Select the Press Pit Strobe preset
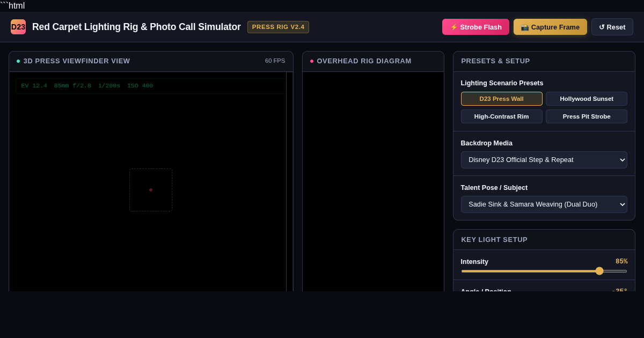The width and height of the screenshot is (644, 338). (x=587, y=116)
